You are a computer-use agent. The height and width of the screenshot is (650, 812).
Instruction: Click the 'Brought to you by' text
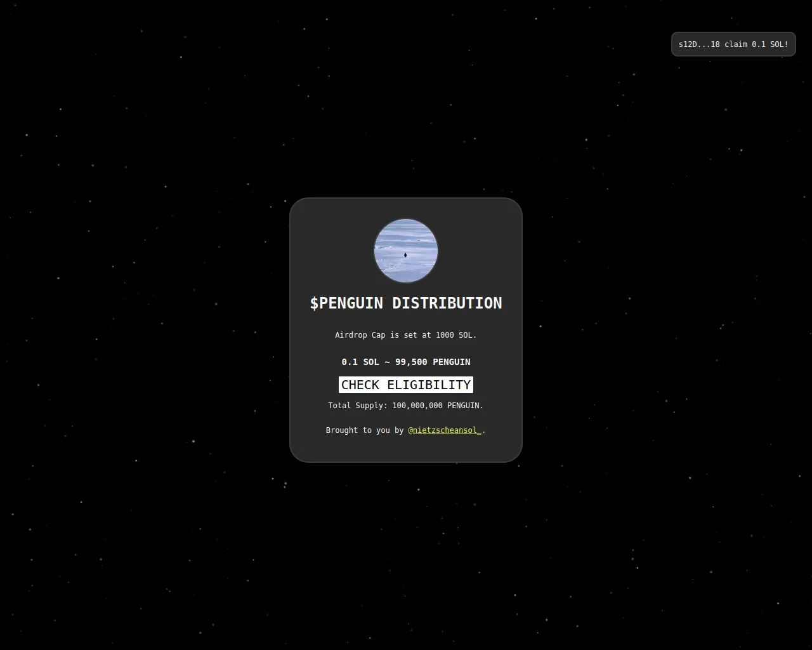tap(365, 430)
